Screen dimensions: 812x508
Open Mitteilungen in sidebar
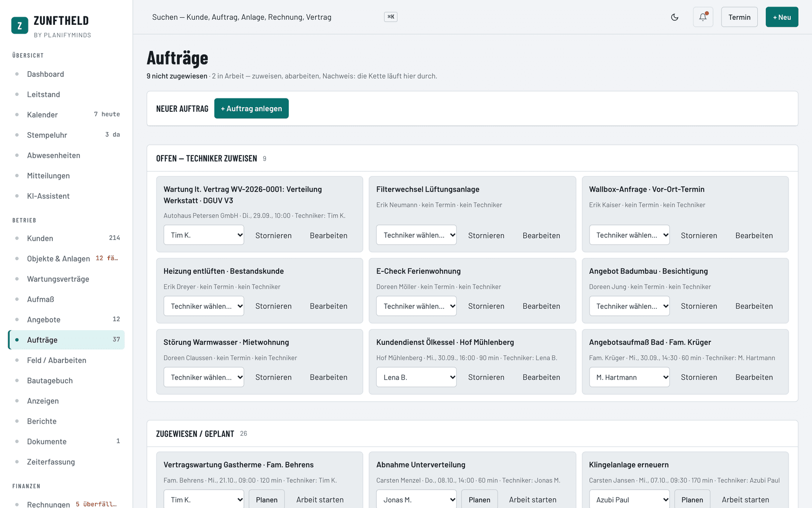pos(66,176)
